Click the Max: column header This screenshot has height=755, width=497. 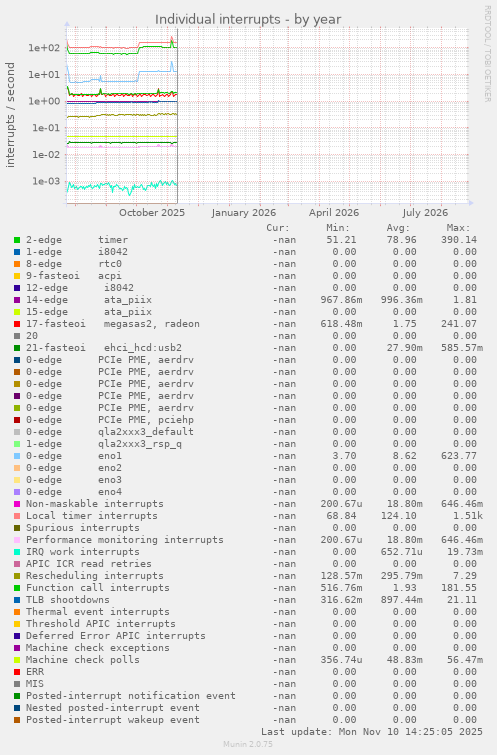coord(458,228)
